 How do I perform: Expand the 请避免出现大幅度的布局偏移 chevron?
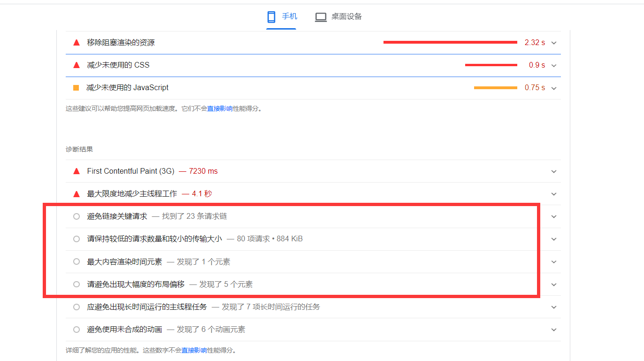[x=554, y=284]
